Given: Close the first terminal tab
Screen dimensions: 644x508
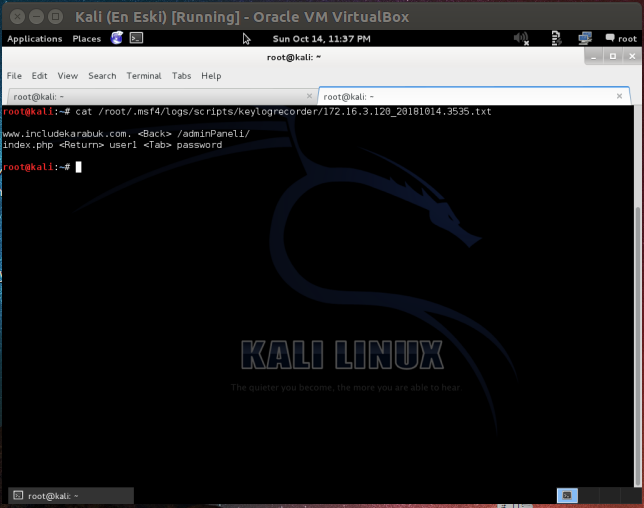Looking at the screenshot, I should 309,96.
